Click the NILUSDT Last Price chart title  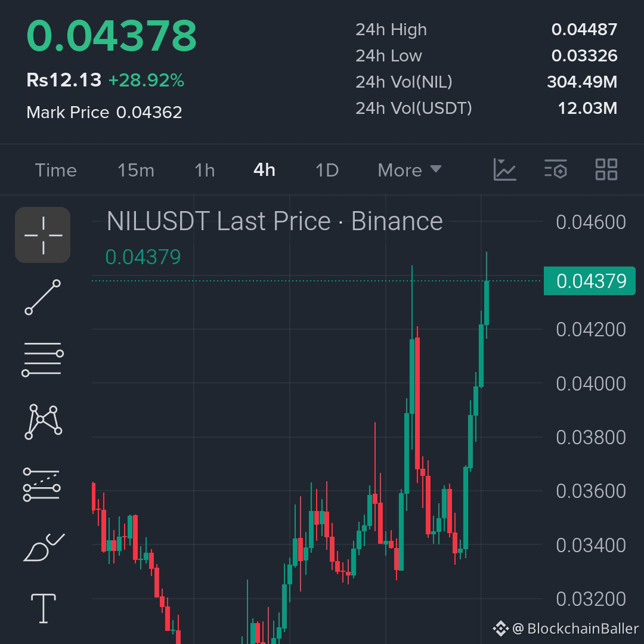coord(274,221)
